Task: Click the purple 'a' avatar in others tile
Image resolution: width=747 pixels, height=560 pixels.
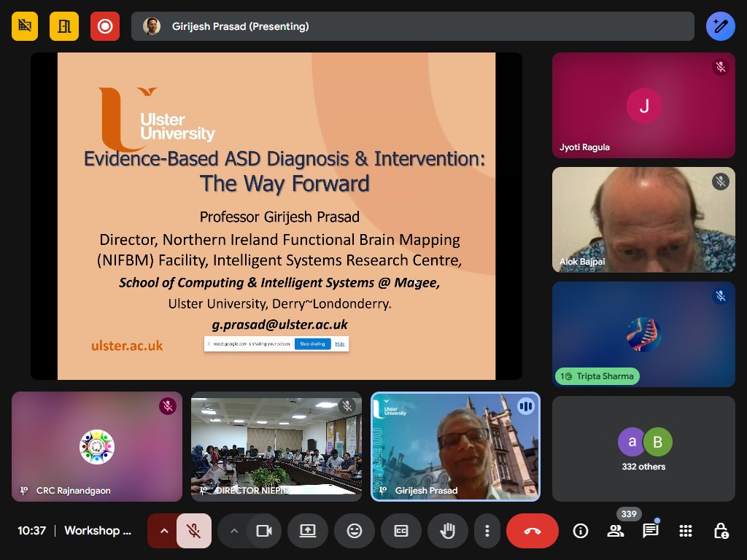Action: coord(632,442)
